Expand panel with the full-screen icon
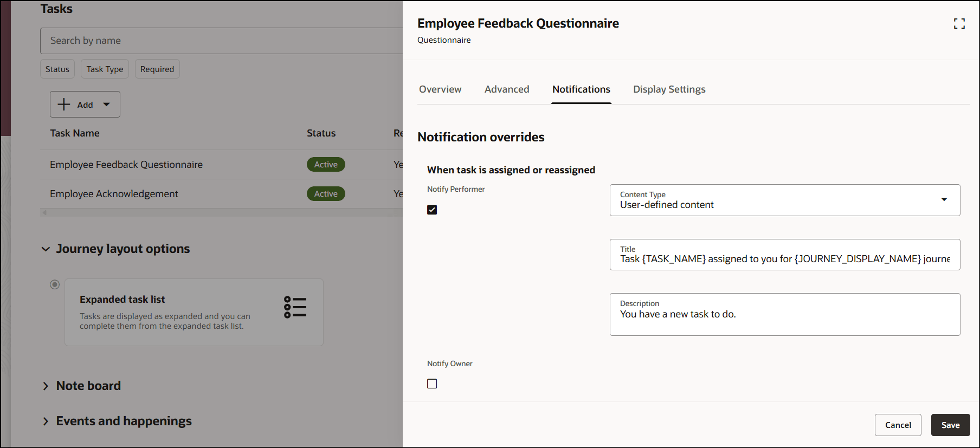 tap(959, 23)
